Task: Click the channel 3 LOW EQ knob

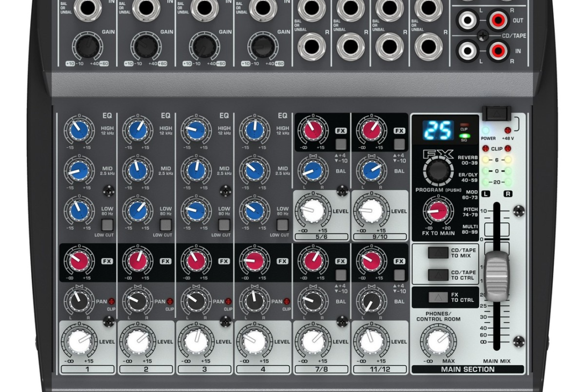Action: click(196, 210)
